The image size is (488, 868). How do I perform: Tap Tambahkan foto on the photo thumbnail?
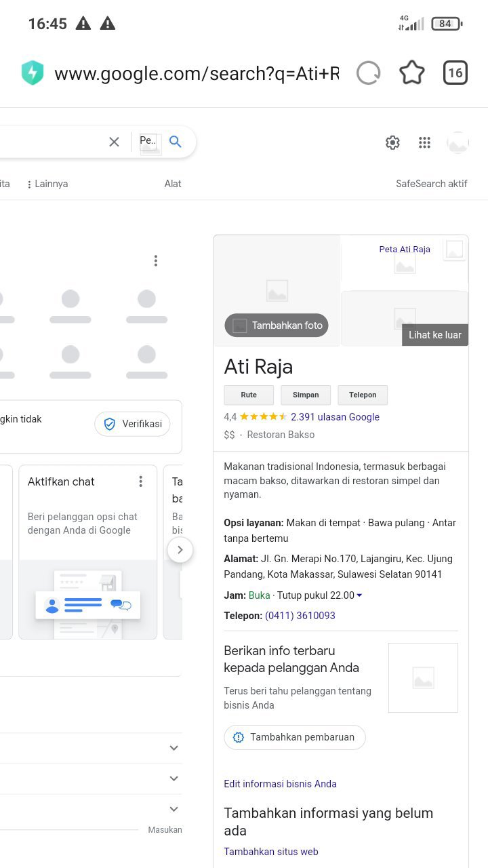pos(277,325)
